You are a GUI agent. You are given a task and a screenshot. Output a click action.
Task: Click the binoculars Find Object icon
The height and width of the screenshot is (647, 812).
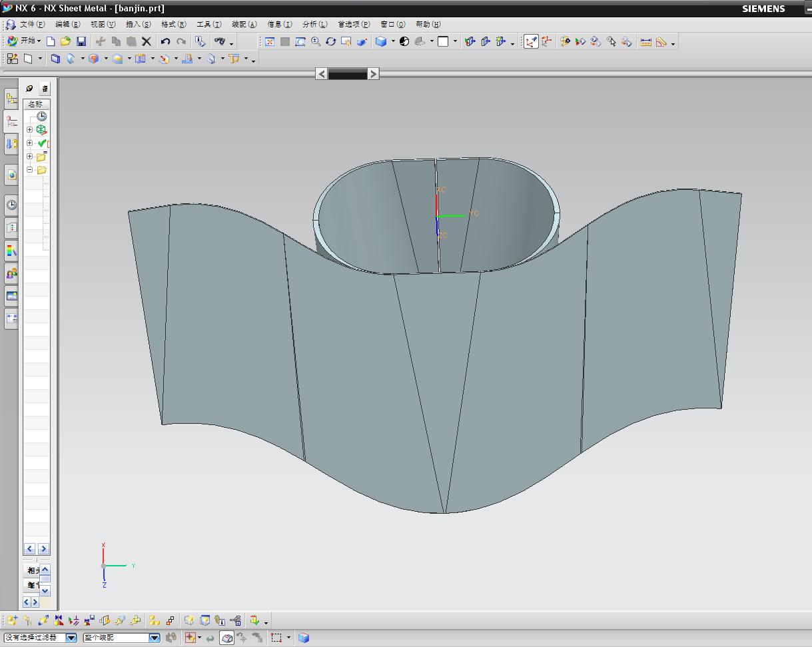[x=219, y=41]
